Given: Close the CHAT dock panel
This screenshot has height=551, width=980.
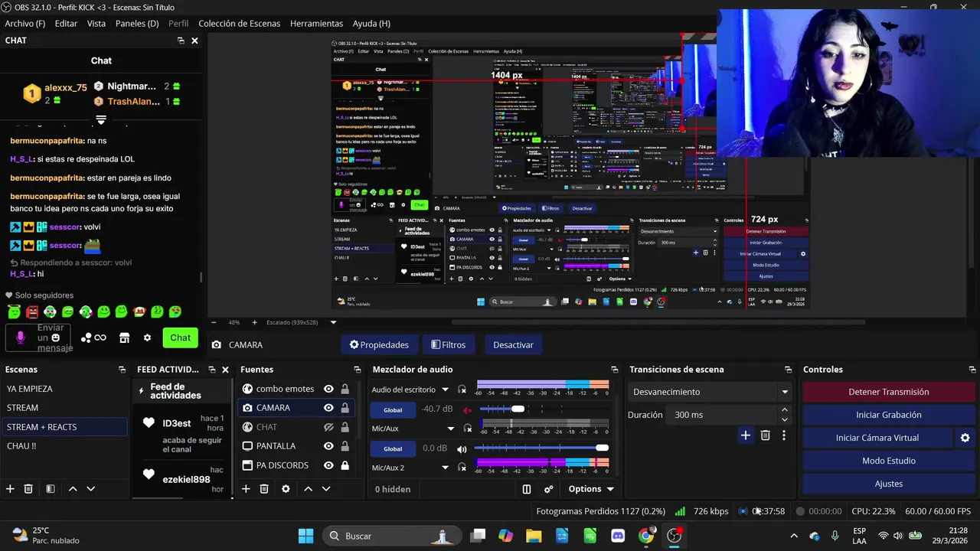Looking at the screenshot, I should point(194,41).
